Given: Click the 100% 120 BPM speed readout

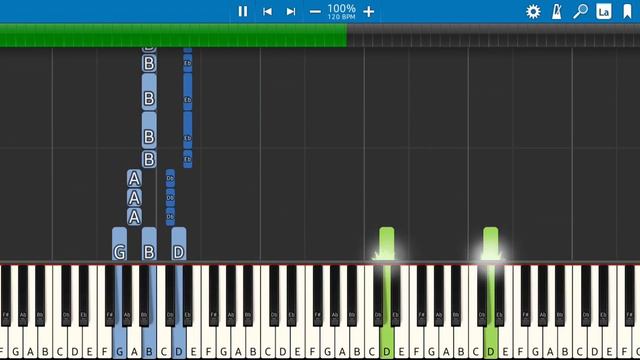Looking at the screenshot, I should pos(342,11).
